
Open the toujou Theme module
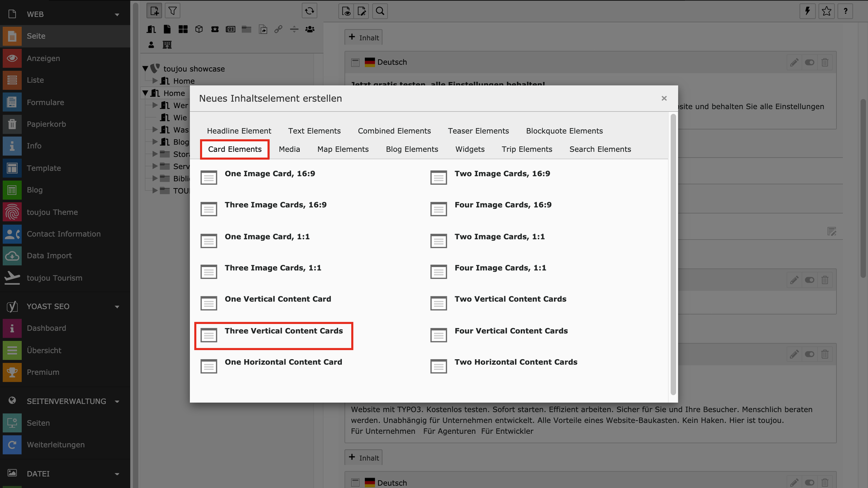[x=52, y=212]
